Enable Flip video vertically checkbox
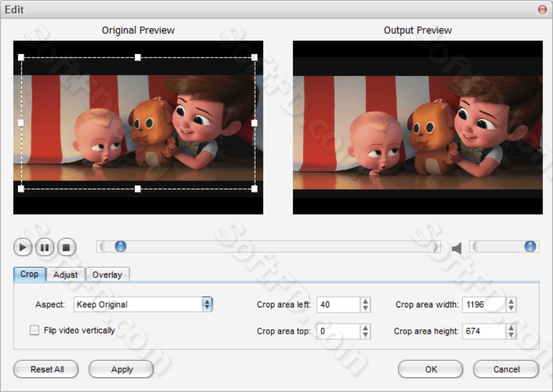 tap(34, 330)
